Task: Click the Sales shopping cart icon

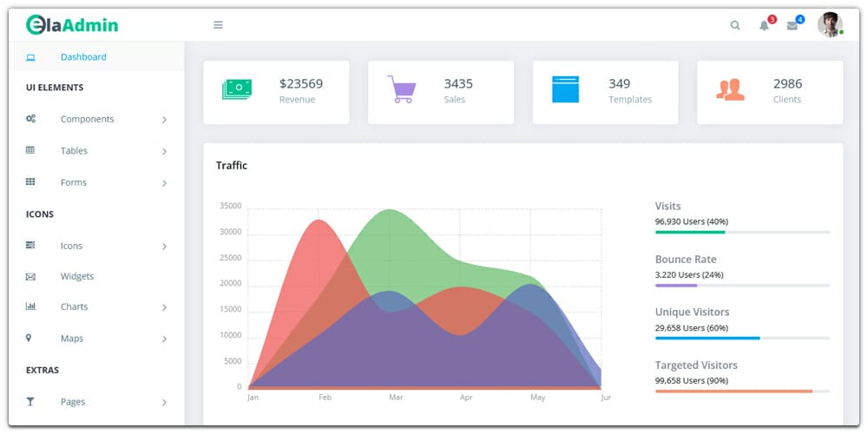Action: coord(401,89)
